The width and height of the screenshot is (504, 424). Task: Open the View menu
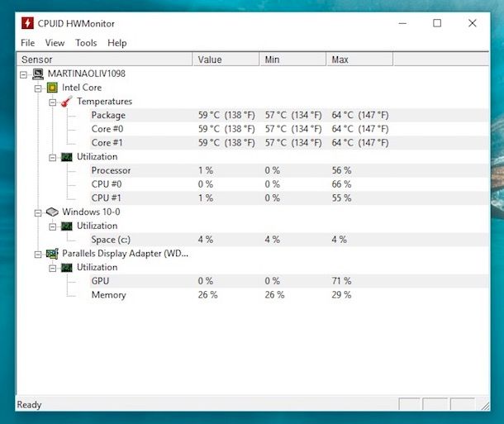[x=55, y=43]
